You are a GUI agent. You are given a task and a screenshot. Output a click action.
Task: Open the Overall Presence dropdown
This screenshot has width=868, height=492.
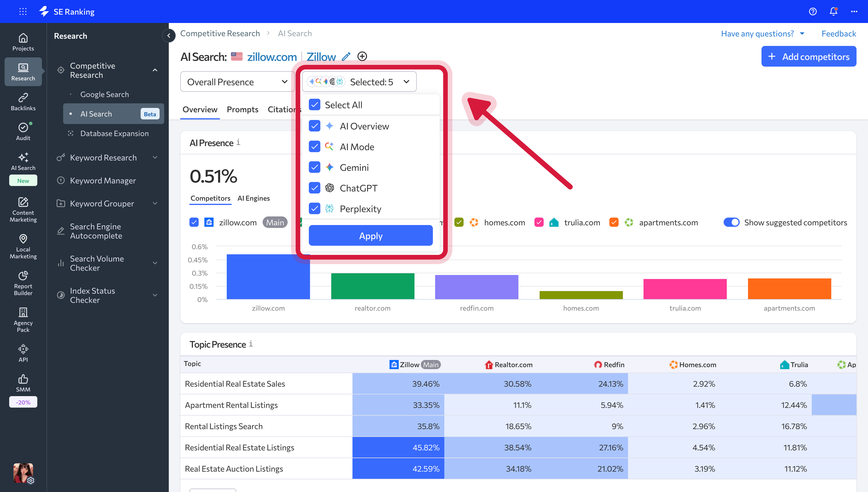click(x=237, y=82)
